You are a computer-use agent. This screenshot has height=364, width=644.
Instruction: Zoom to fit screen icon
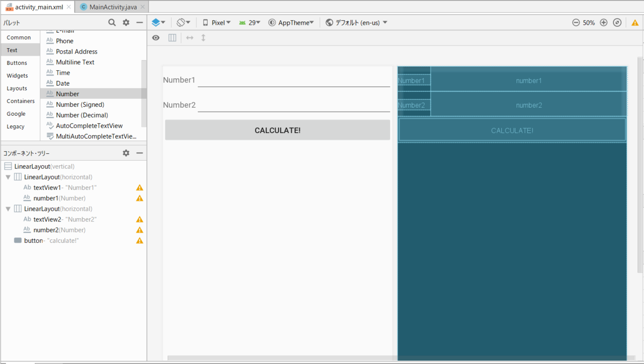(x=617, y=23)
